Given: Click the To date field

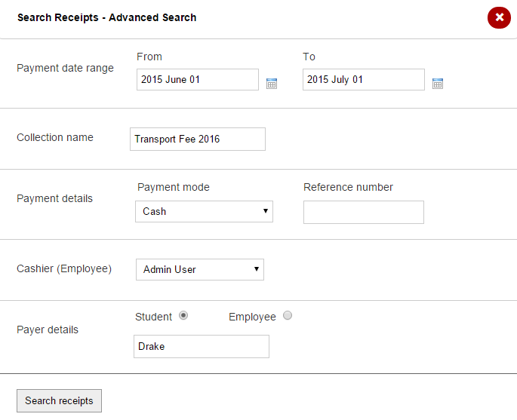Looking at the screenshot, I should pos(364,80).
